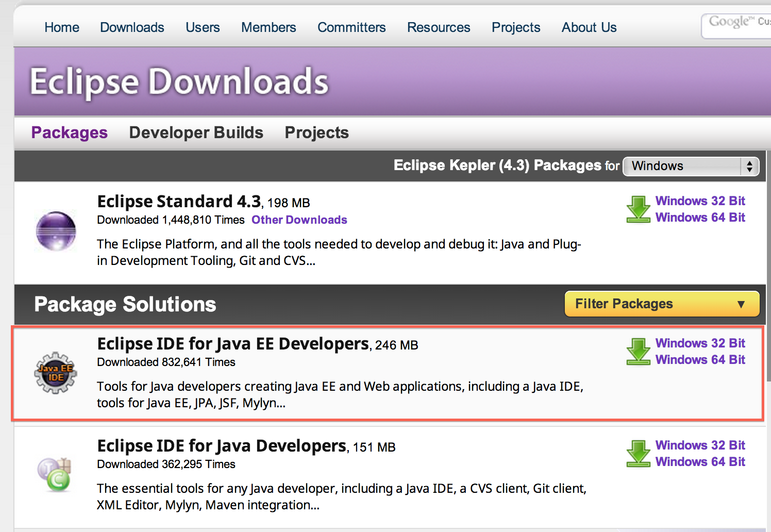The width and height of the screenshot is (771, 532).
Task: Click "Eclipse Kepler (4.3) Packages" heading text
Action: [497, 165]
